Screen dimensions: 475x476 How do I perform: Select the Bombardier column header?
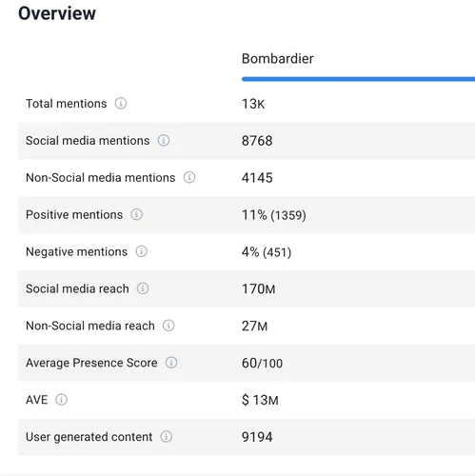[278, 59]
